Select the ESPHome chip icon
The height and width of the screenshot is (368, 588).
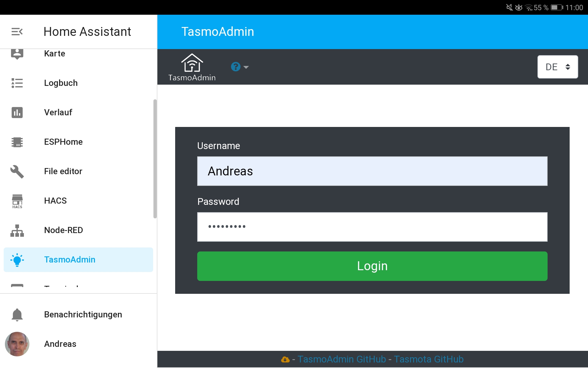pos(17,142)
